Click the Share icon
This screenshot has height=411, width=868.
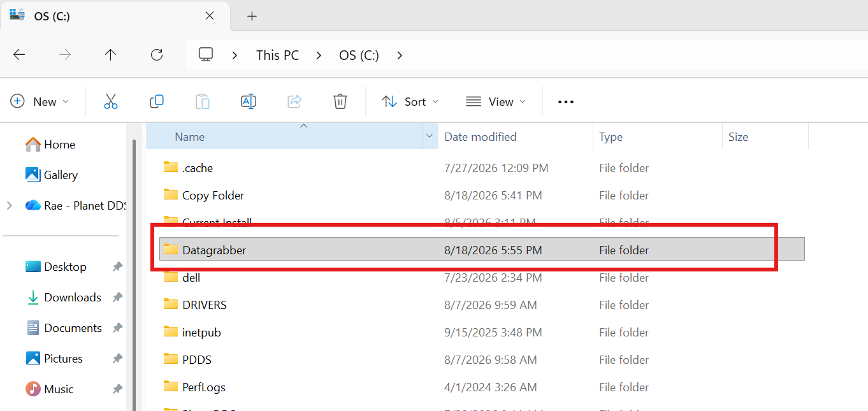(294, 101)
